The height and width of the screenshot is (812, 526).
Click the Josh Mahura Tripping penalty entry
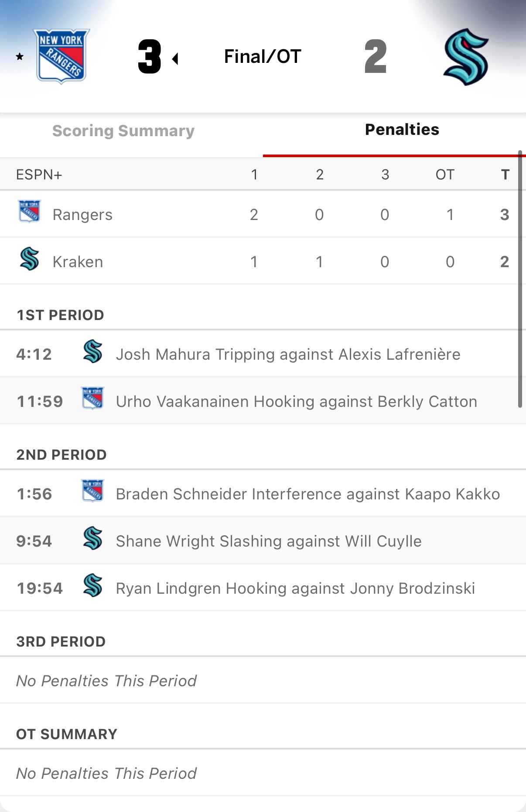point(288,354)
